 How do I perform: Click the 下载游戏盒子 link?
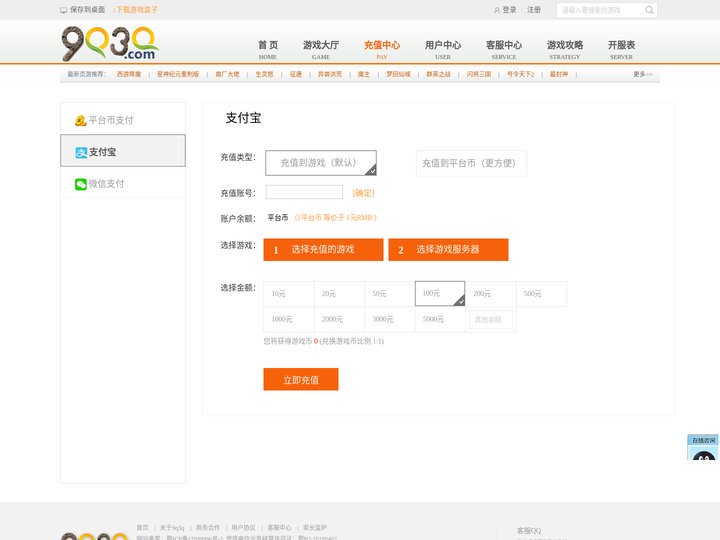pyautogui.click(x=135, y=10)
